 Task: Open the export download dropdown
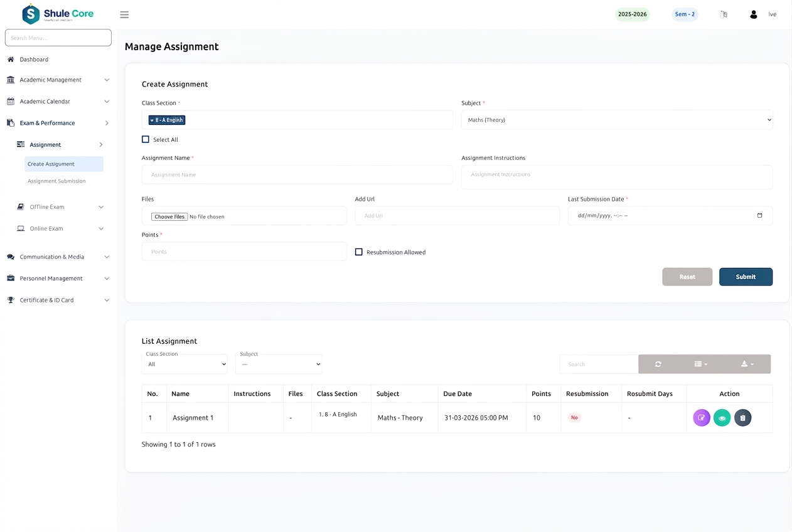click(x=747, y=364)
